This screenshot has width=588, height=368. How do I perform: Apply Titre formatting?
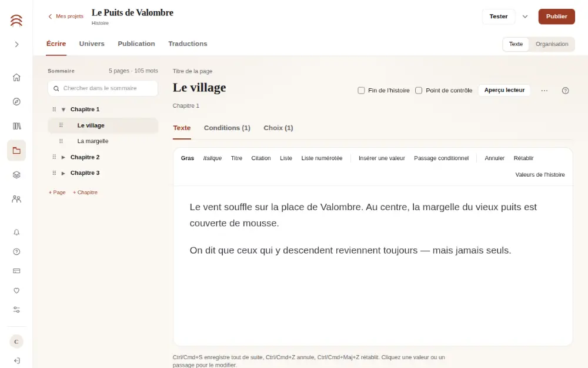point(236,158)
